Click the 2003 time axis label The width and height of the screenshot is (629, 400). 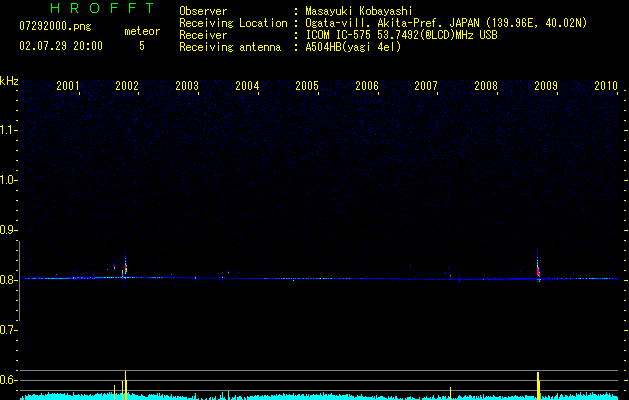pos(187,86)
